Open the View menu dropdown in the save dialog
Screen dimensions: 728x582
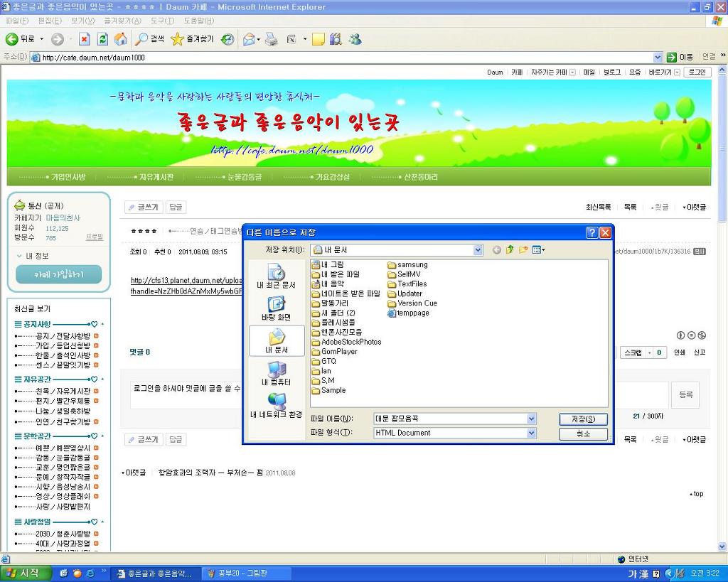click(x=539, y=250)
